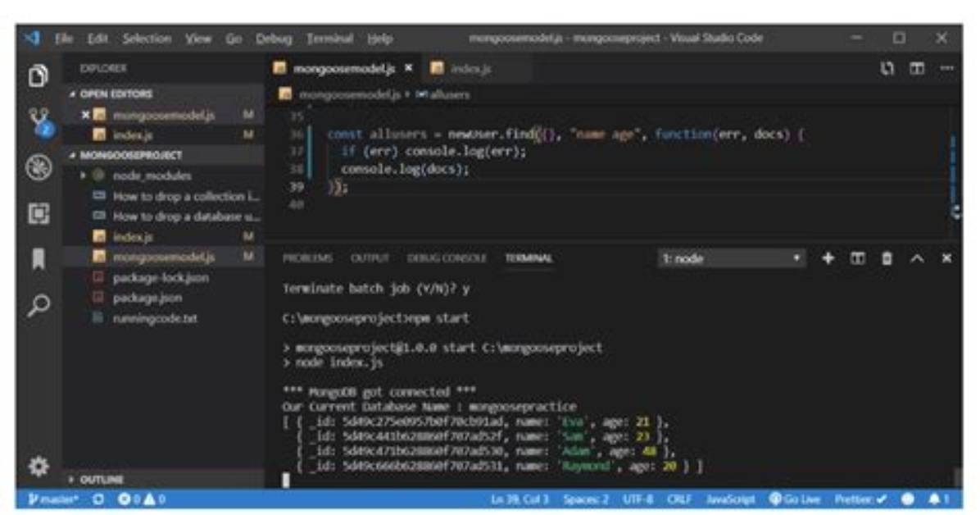The width and height of the screenshot is (980, 515).
Task: Open the Extensions view icon
Action: [39, 213]
